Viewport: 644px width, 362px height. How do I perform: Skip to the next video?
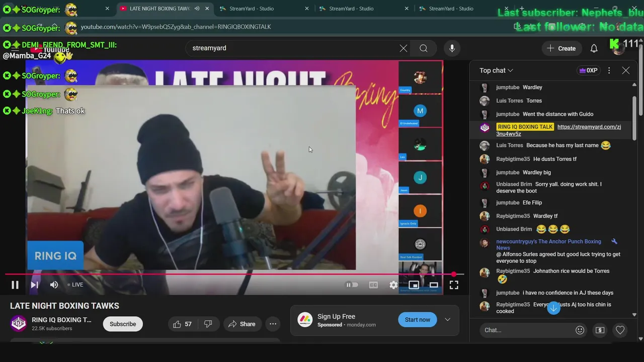pos(34,285)
